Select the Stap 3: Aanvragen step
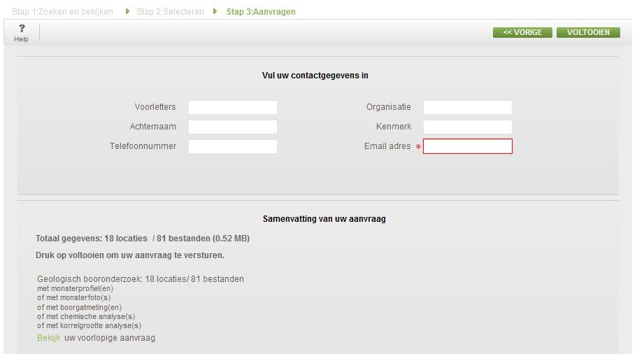This screenshot has width=644, height=354. coord(261,12)
